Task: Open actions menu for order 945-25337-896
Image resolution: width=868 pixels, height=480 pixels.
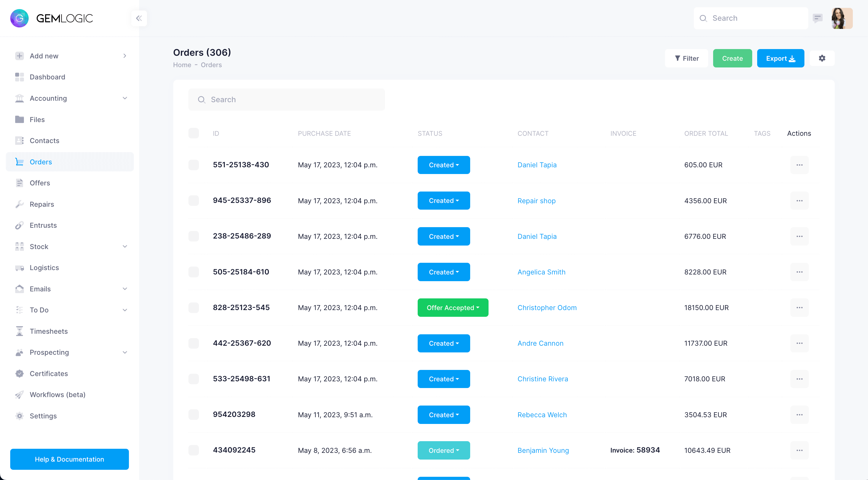Action: pos(799,201)
